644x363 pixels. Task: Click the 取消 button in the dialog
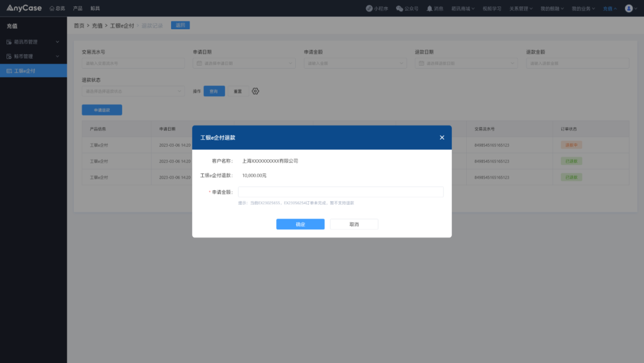[x=354, y=224]
